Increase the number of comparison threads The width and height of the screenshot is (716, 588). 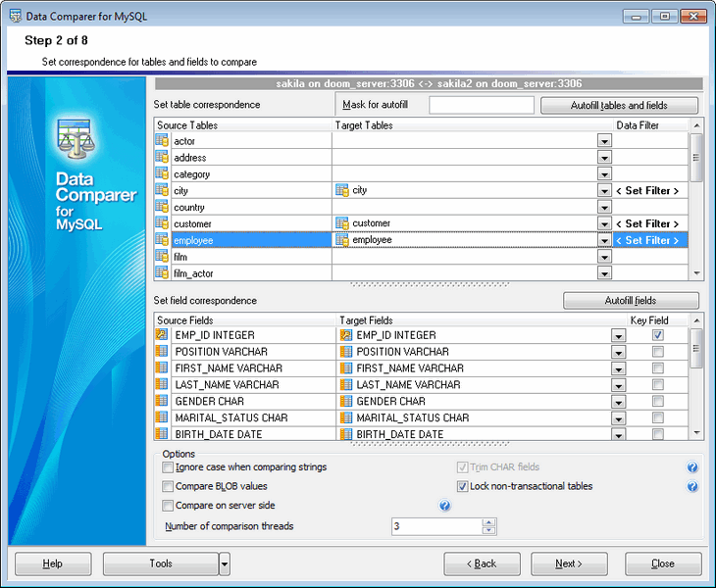(x=488, y=522)
